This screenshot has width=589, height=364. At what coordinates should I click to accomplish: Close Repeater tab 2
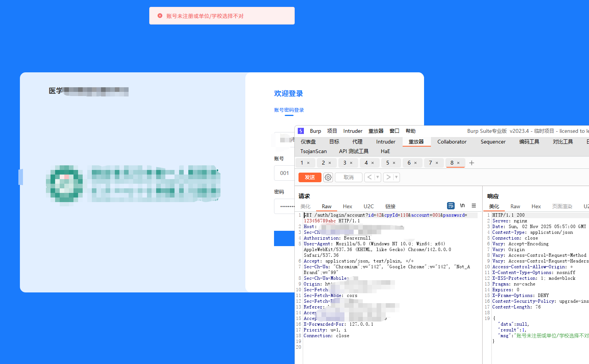(330, 163)
